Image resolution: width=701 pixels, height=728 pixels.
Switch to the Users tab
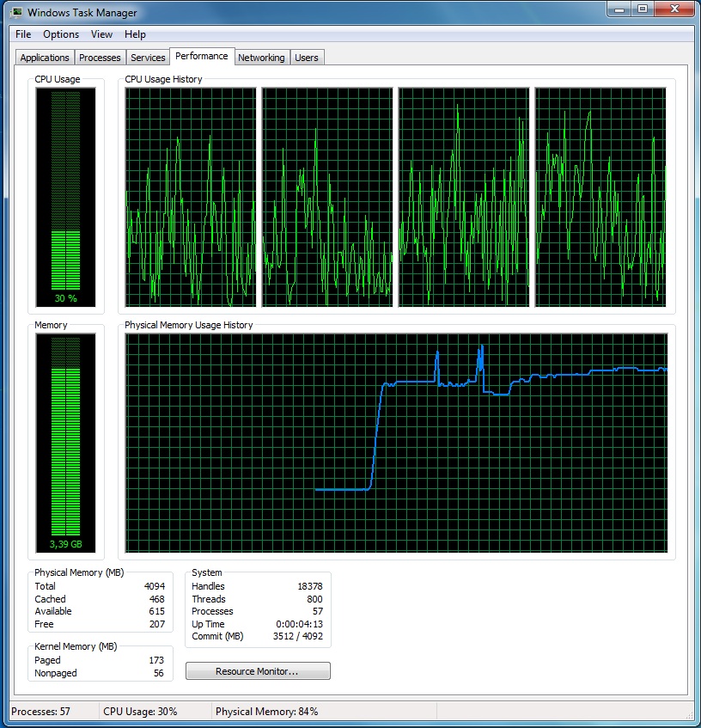[x=306, y=58]
